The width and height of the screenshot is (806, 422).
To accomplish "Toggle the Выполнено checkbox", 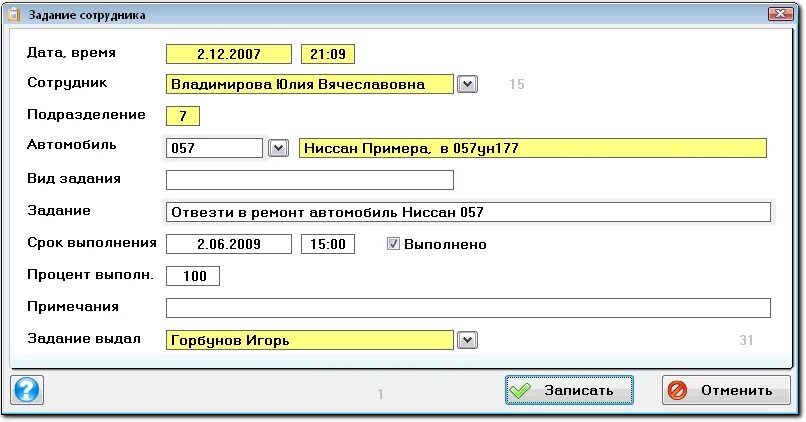I will pos(393,244).
